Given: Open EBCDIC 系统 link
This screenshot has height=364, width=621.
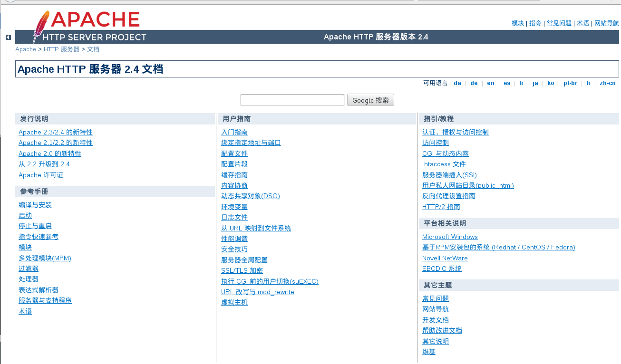Looking at the screenshot, I should [x=442, y=268].
